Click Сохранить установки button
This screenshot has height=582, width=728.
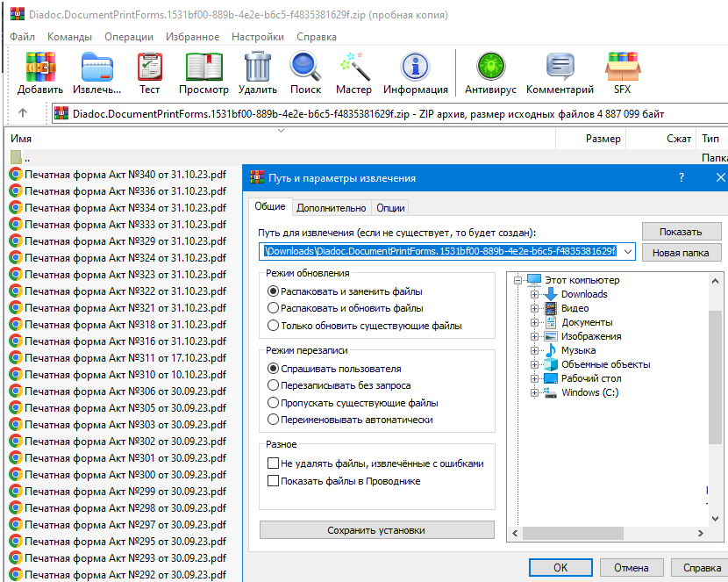(376, 530)
